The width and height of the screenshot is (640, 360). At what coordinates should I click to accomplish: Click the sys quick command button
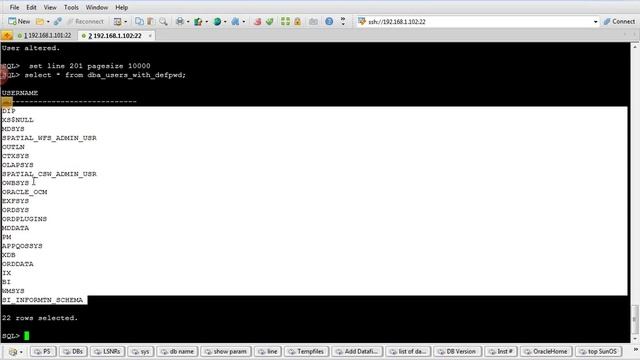[x=141, y=351]
